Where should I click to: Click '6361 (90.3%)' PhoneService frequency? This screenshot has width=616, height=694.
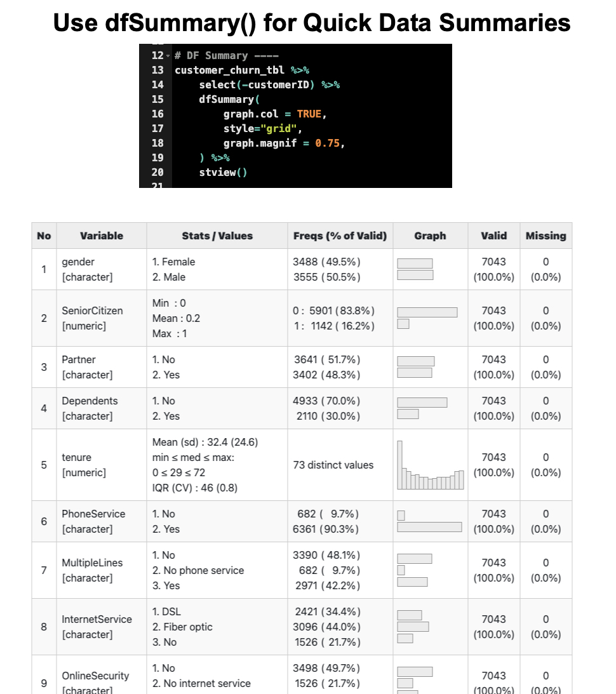tap(326, 529)
